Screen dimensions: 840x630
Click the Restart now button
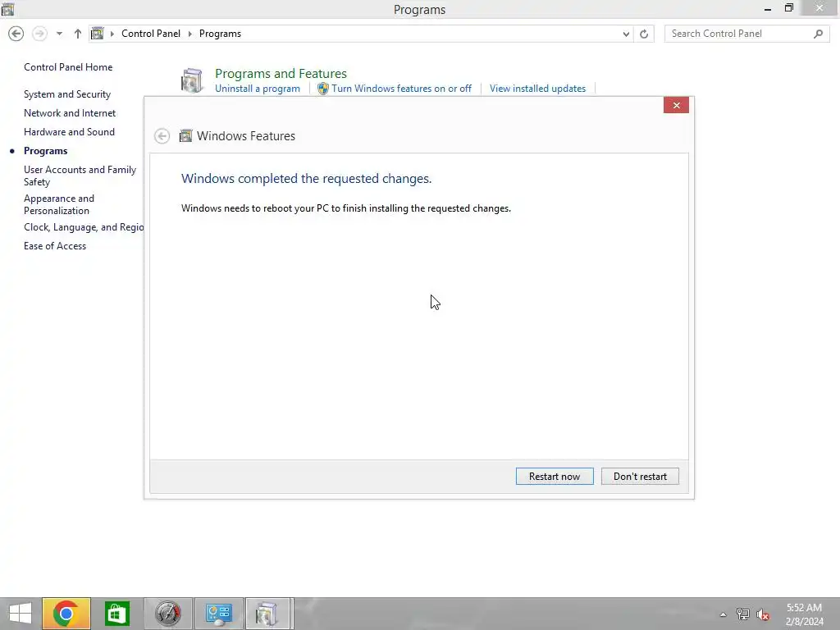(x=555, y=477)
